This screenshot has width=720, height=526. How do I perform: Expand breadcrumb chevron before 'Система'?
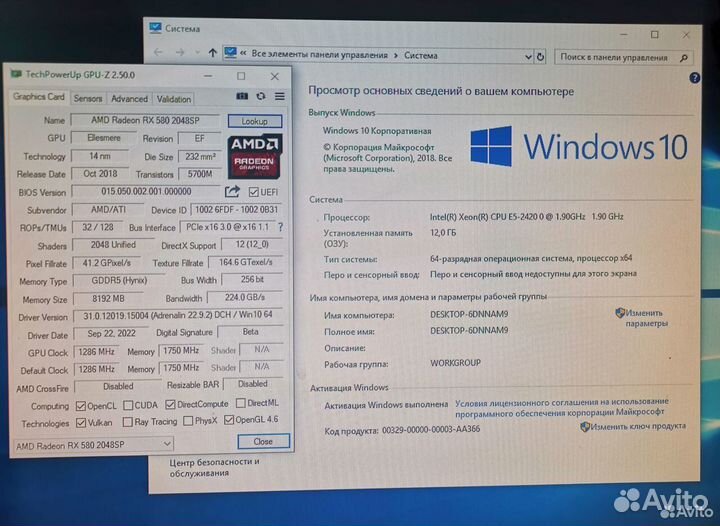(397, 55)
